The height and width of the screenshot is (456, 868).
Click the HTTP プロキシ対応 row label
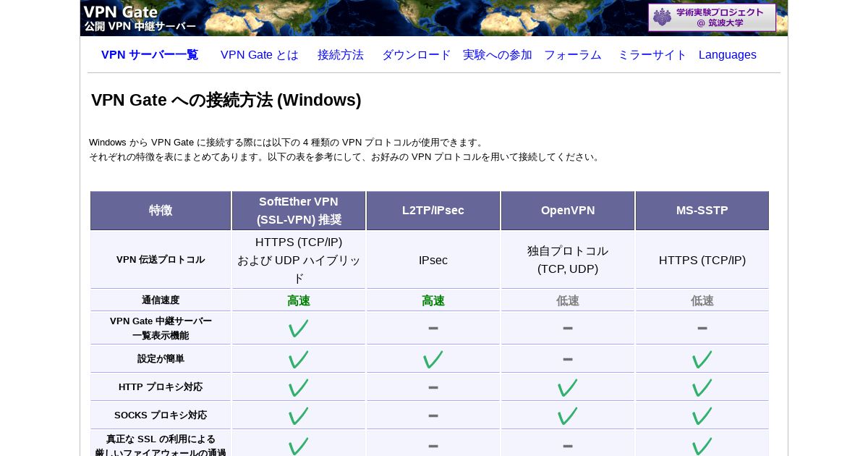coord(161,387)
